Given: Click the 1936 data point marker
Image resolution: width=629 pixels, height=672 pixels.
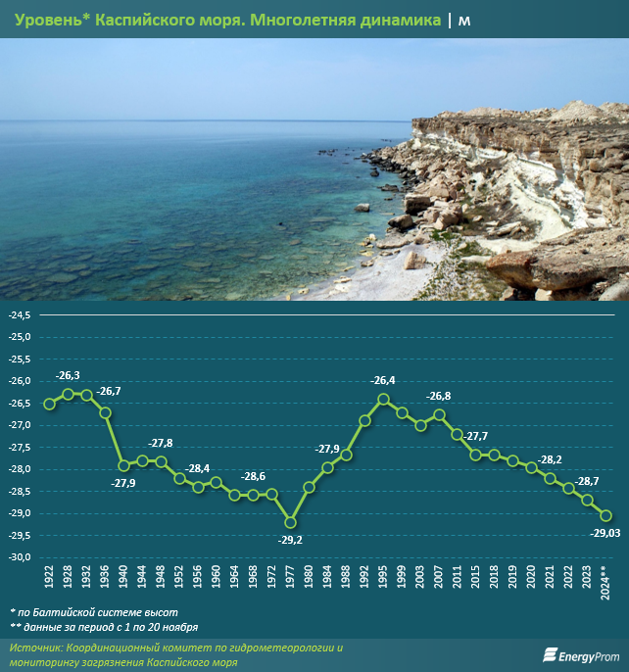Looking at the screenshot, I should click(x=105, y=412).
